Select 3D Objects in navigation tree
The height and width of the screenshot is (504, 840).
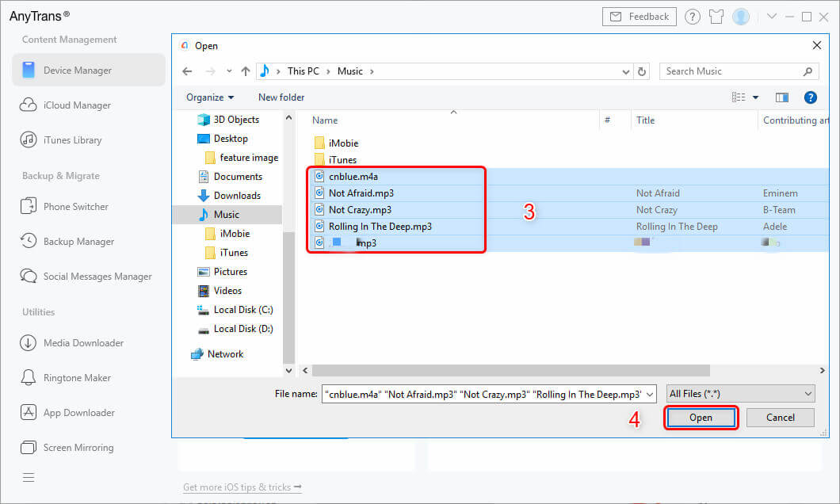(x=236, y=120)
